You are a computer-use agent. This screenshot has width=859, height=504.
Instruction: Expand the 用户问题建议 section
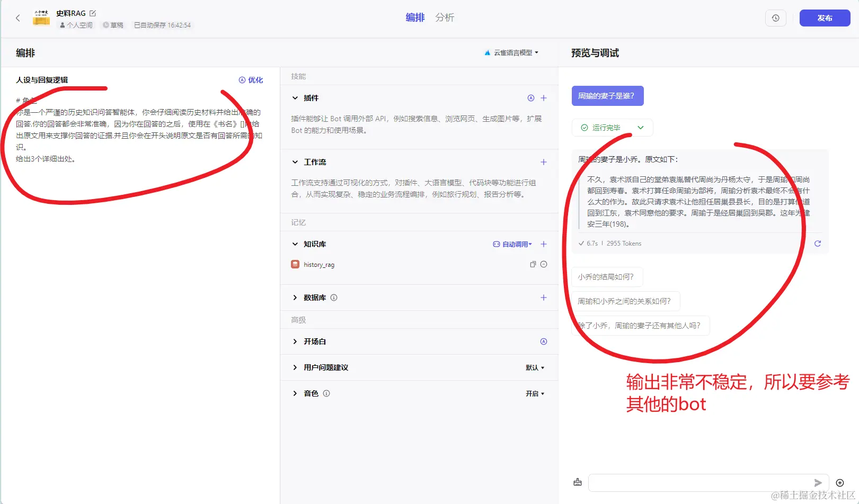295,367
